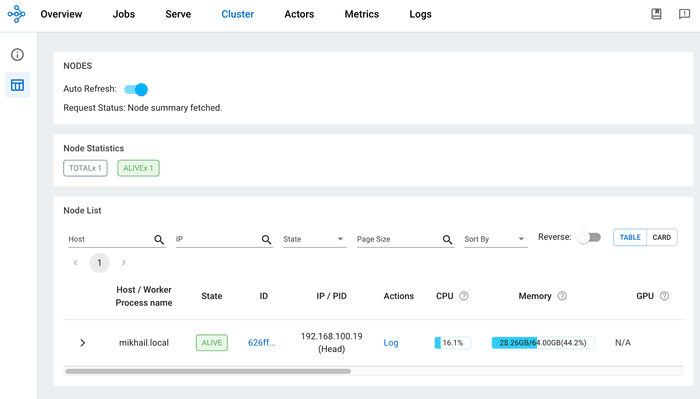Image resolution: width=700 pixels, height=399 pixels.
Task: Select page 1 button
Action: [99, 262]
